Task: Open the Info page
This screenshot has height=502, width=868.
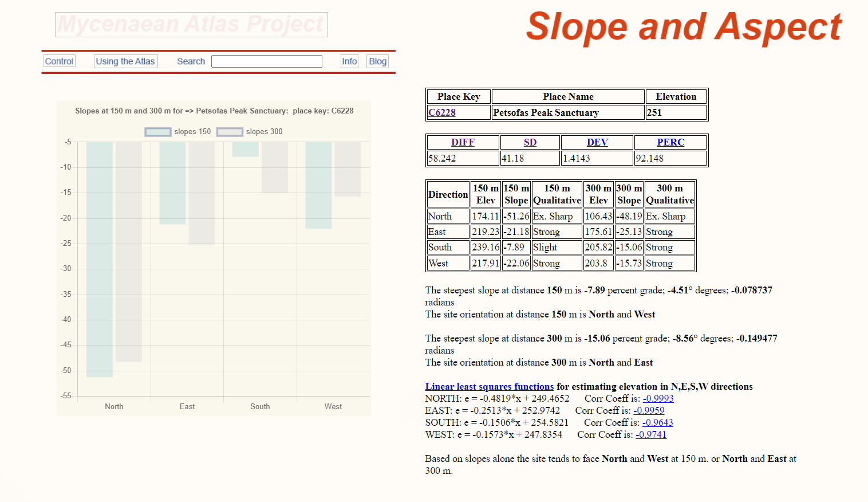Action: pyautogui.click(x=349, y=61)
